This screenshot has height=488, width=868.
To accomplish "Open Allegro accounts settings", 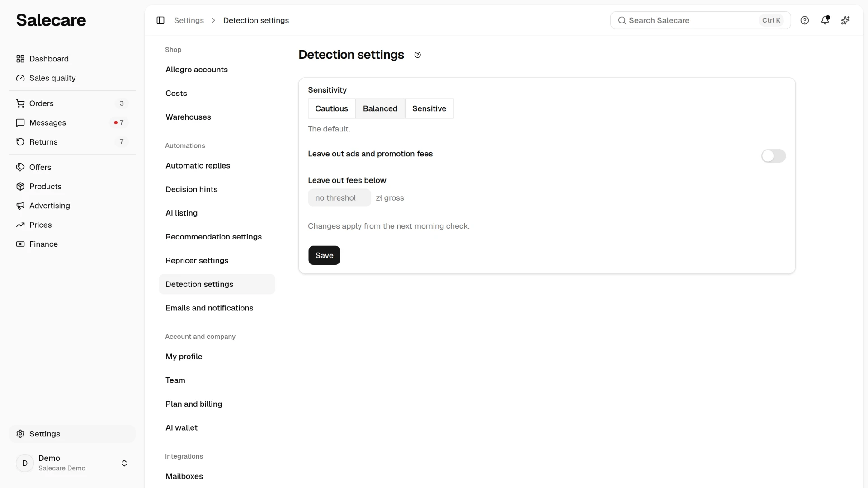I will coord(217,70).
